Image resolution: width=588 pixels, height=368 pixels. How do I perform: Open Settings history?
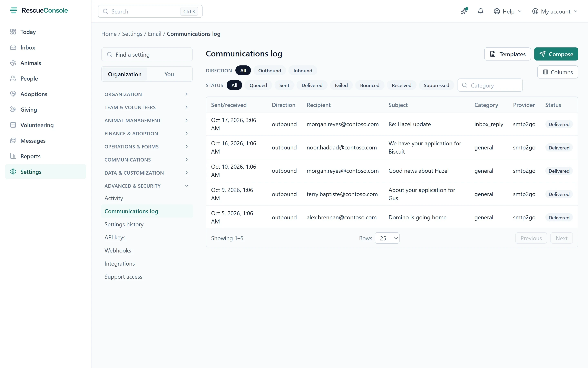(x=147, y=224)
